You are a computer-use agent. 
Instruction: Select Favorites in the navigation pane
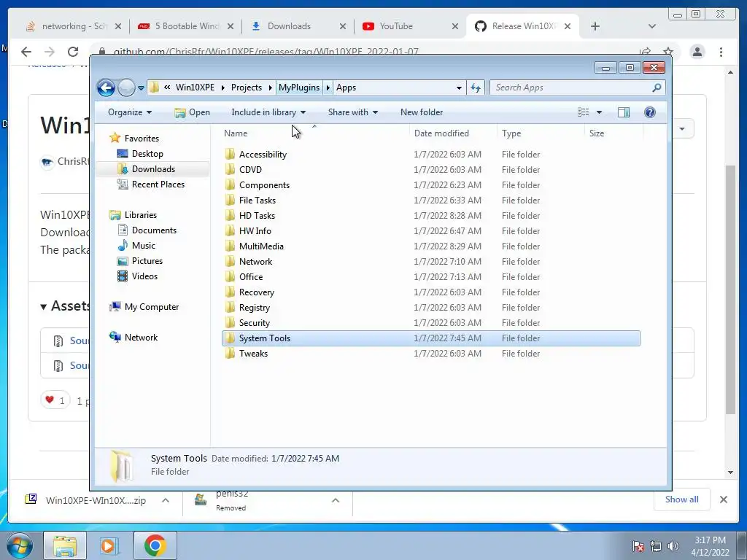(142, 138)
